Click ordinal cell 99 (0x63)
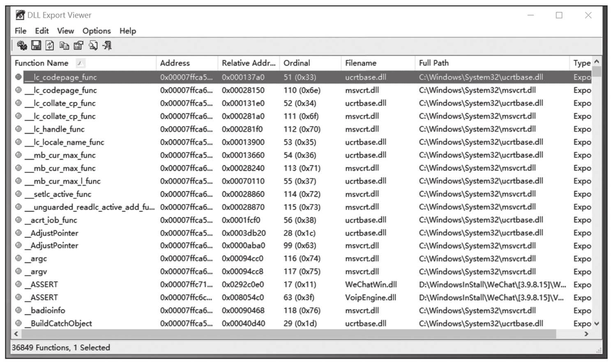The height and width of the screenshot is (364, 613). [x=300, y=246]
